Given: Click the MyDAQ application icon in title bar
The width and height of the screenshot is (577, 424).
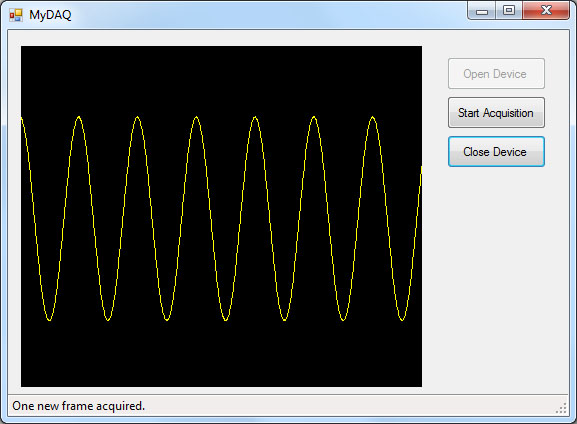Looking at the screenshot, I should (16, 15).
